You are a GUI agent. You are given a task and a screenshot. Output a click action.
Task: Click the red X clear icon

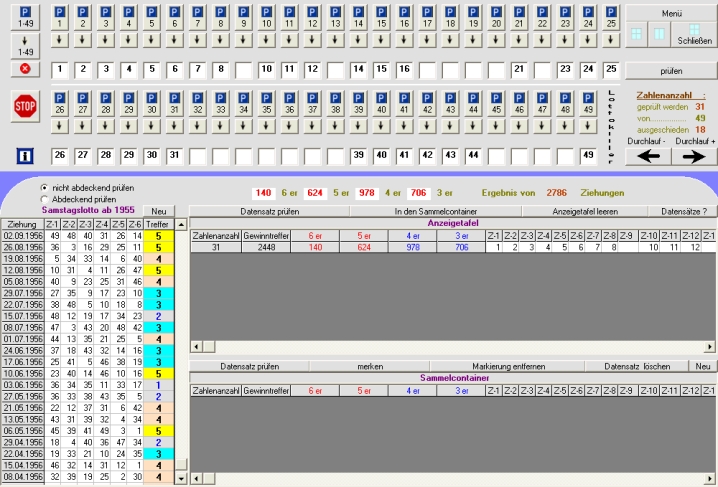coord(25,69)
